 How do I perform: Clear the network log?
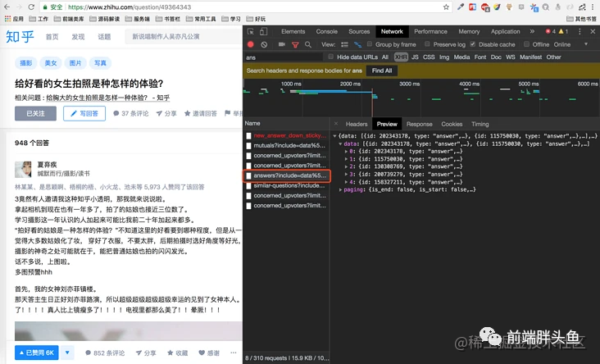(x=264, y=44)
